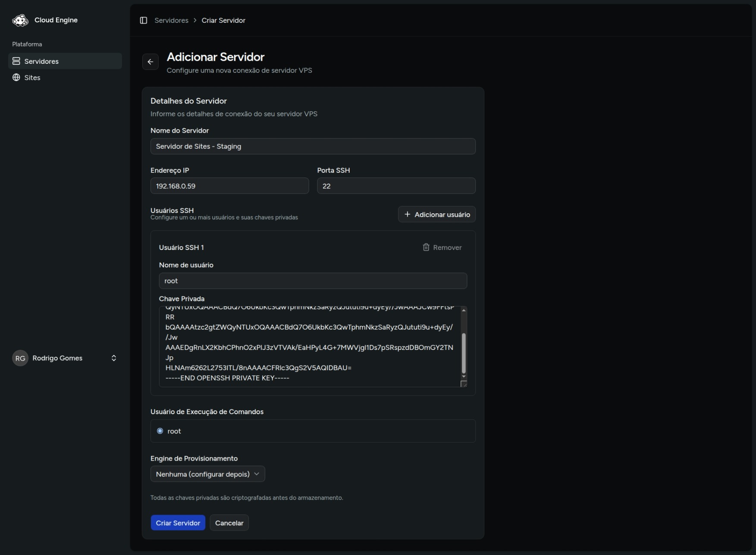
Task: Click the back arrow button
Action: click(150, 62)
